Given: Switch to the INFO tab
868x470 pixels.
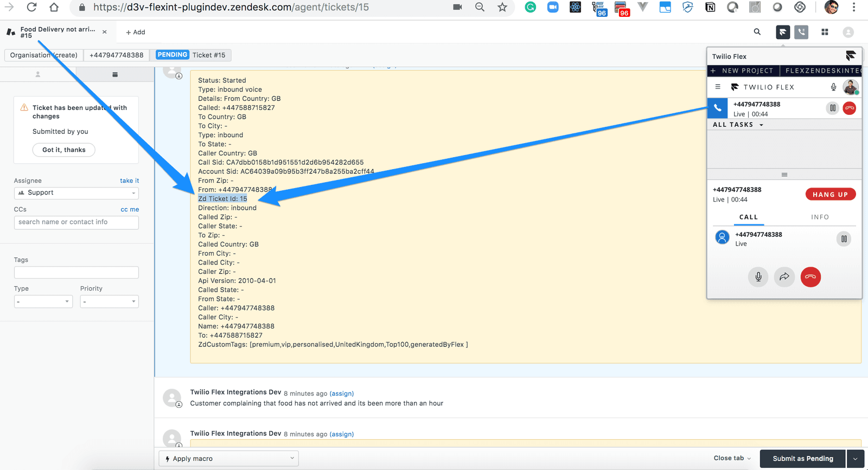Looking at the screenshot, I should pos(820,217).
